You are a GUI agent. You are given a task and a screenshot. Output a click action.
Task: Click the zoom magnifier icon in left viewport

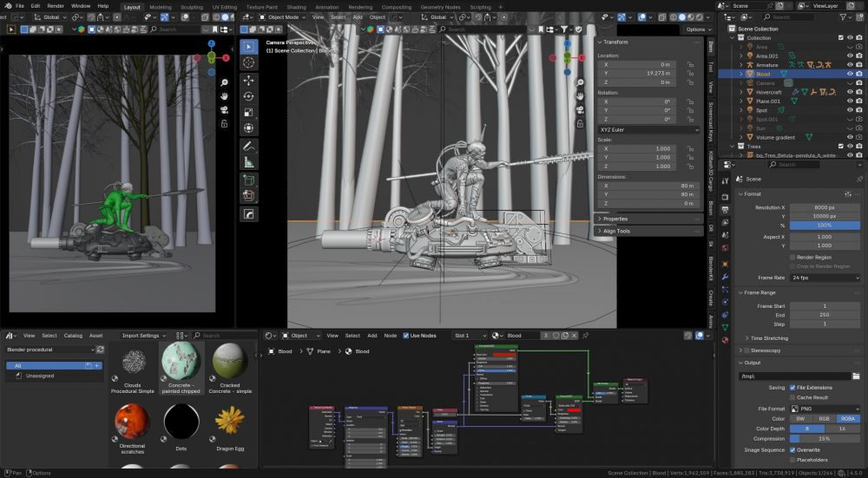coord(224,82)
